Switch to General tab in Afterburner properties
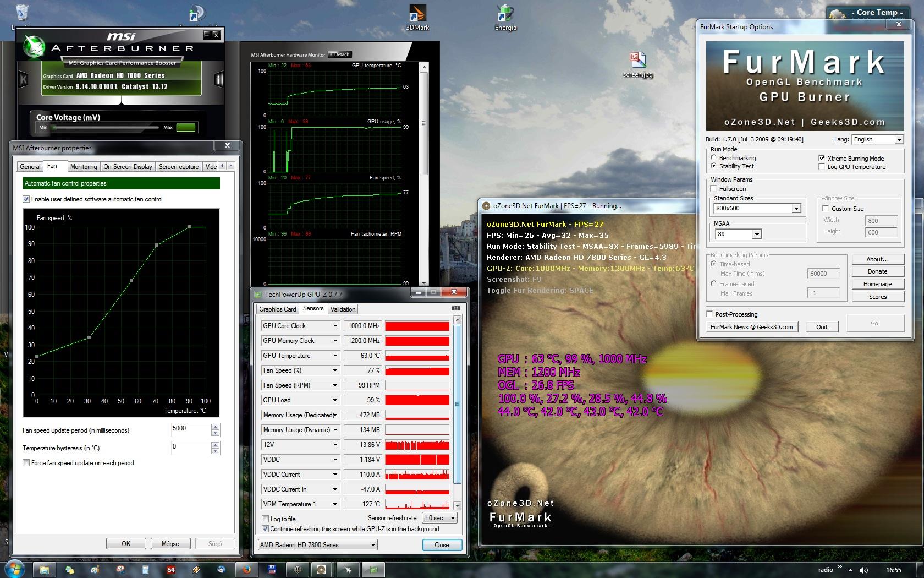 (x=30, y=167)
